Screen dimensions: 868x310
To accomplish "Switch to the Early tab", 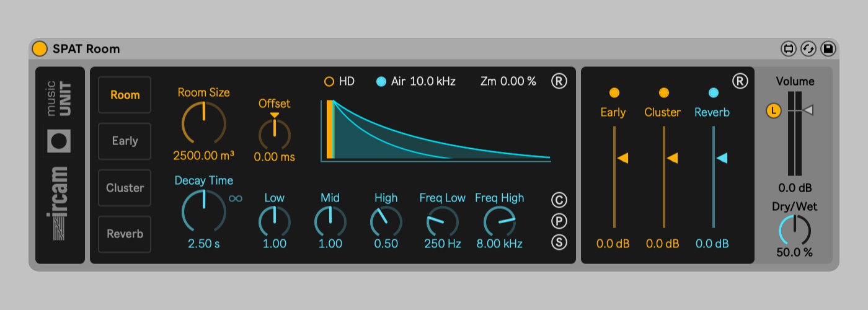I will point(125,141).
